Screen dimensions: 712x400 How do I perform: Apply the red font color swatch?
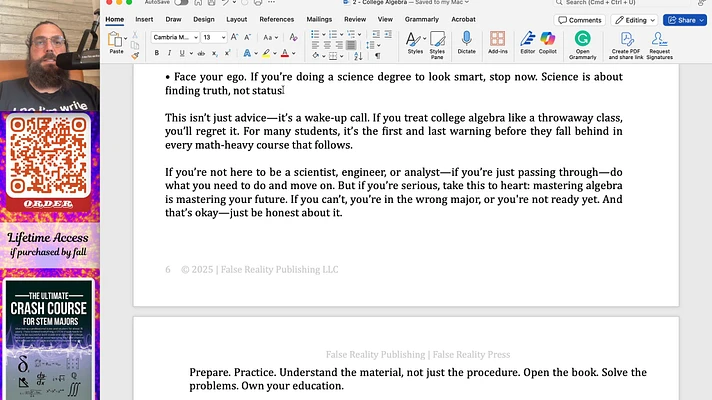coord(286,54)
